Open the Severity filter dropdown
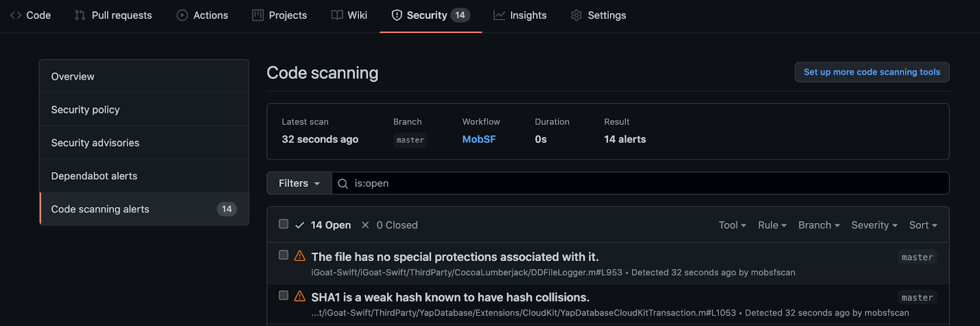 (875, 225)
